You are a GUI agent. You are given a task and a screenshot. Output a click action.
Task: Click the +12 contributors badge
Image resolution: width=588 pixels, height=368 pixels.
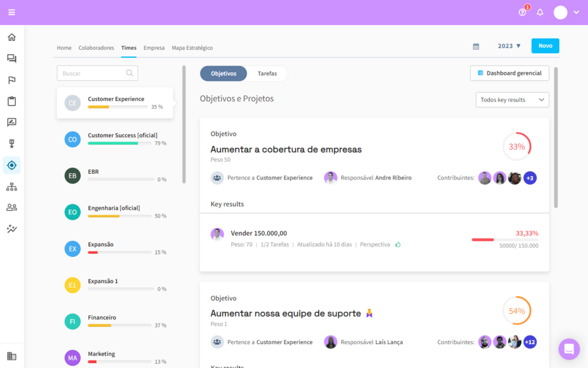530,342
